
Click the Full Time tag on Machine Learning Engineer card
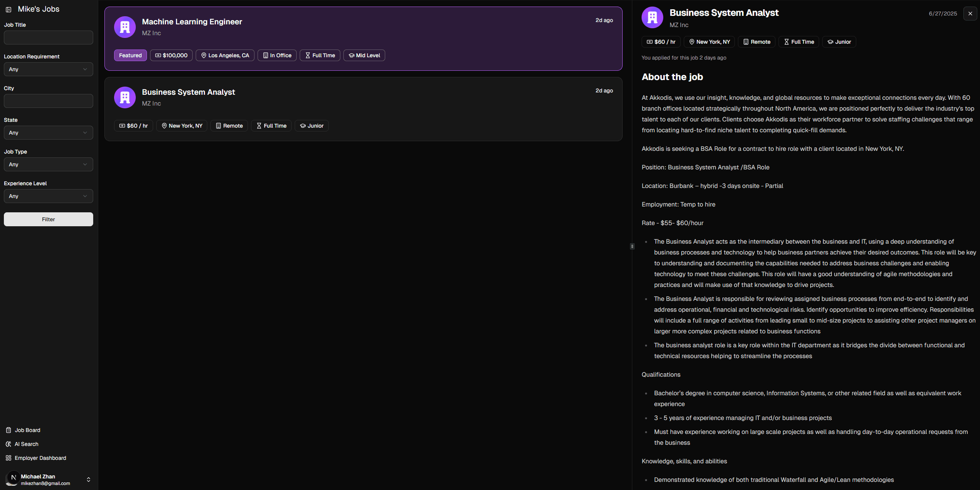320,55
